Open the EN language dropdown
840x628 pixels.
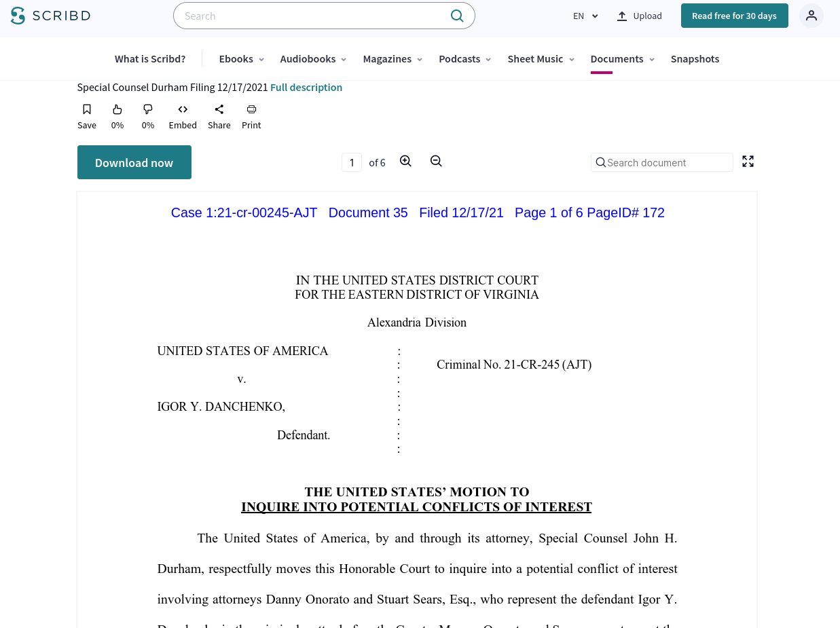click(x=585, y=16)
